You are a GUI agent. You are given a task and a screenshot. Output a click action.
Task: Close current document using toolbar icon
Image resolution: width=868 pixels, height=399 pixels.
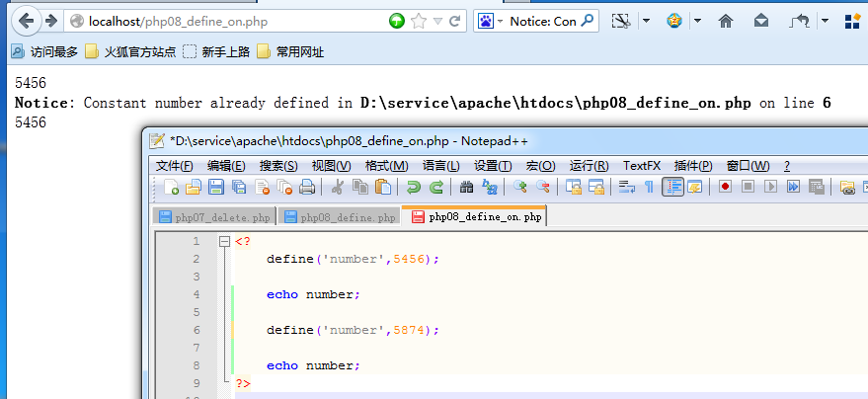coord(262,187)
